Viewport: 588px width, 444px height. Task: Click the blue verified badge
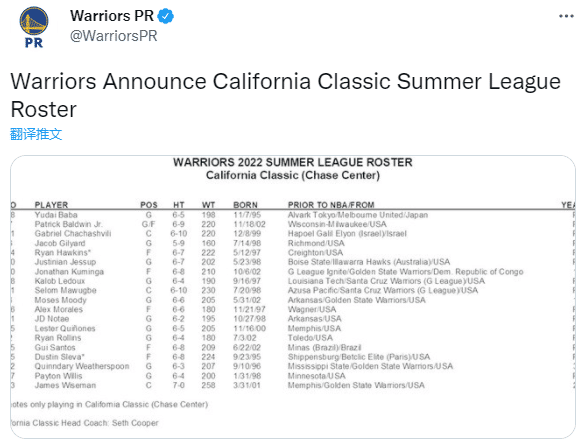(x=165, y=16)
